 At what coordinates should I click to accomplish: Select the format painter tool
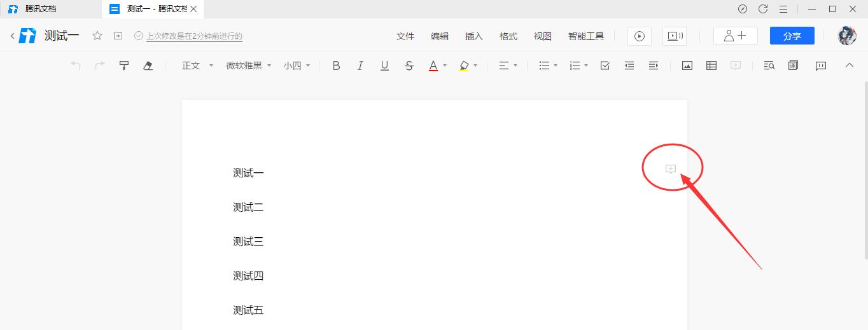pos(124,65)
